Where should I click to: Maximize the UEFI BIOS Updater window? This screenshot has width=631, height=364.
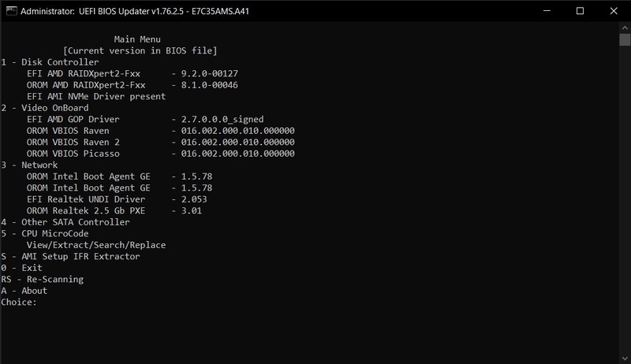(x=581, y=11)
